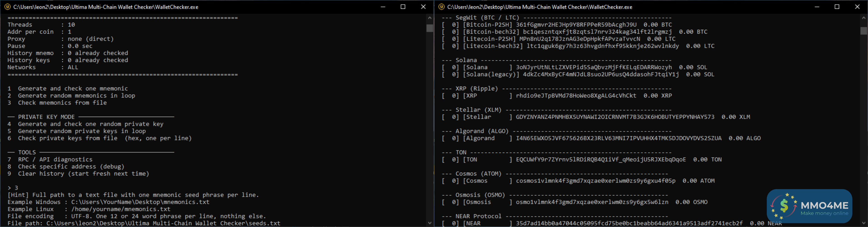Click the 'File encoding : UTF-8' line

coord(137,216)
